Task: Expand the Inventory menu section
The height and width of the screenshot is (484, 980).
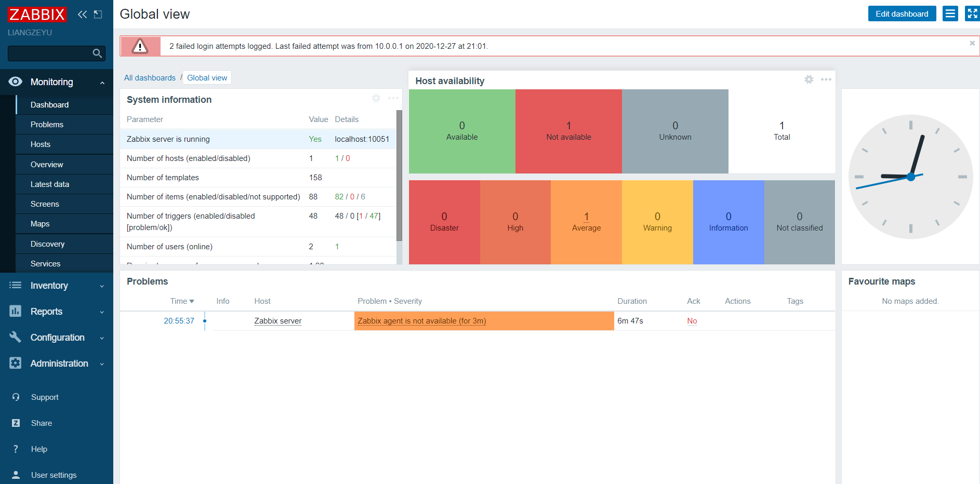Action: point(102,286)
